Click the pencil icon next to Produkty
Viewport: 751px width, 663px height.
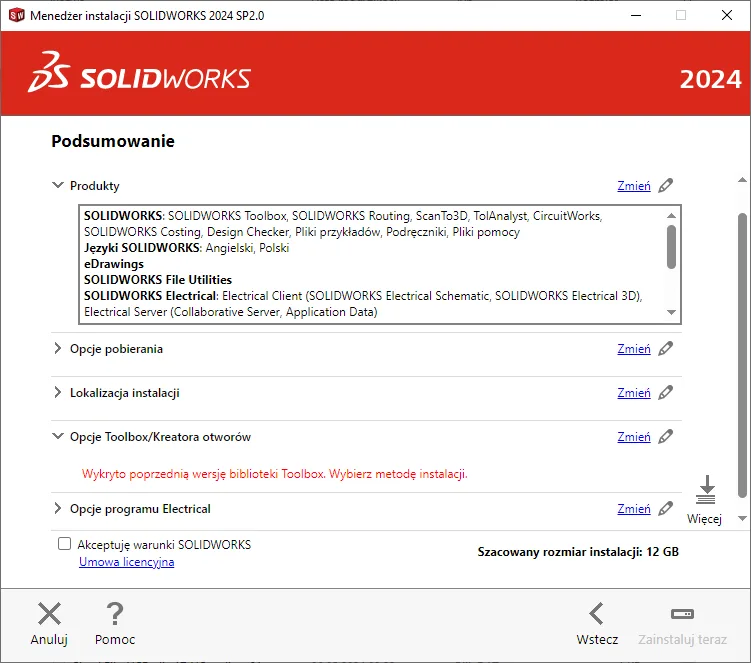pos(665,185)
